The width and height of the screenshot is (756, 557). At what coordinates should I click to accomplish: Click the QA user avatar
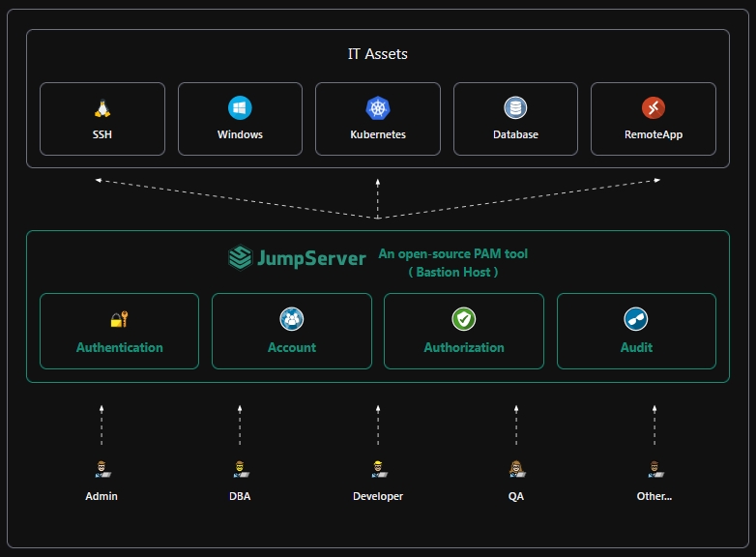pyautogui.click(x=516, y=469)
